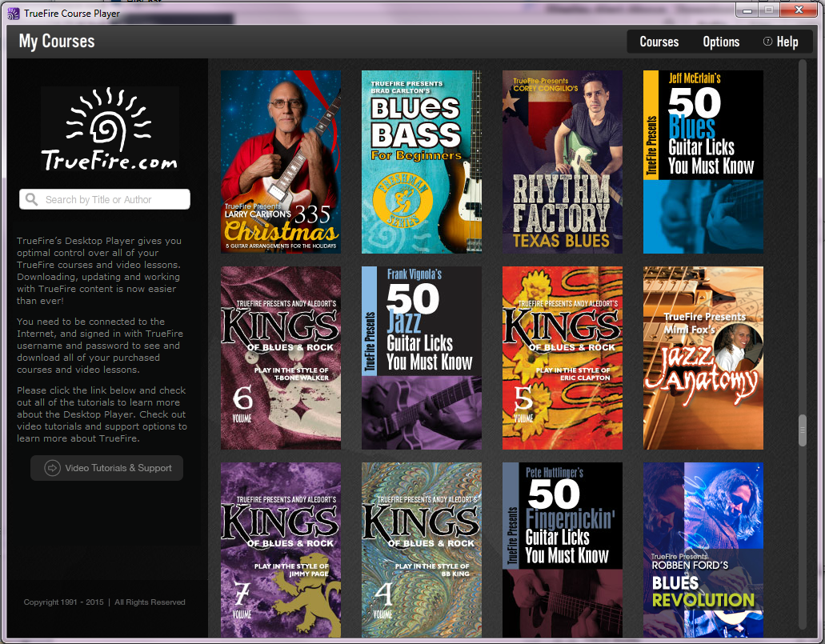Open the Options menu

721,42
